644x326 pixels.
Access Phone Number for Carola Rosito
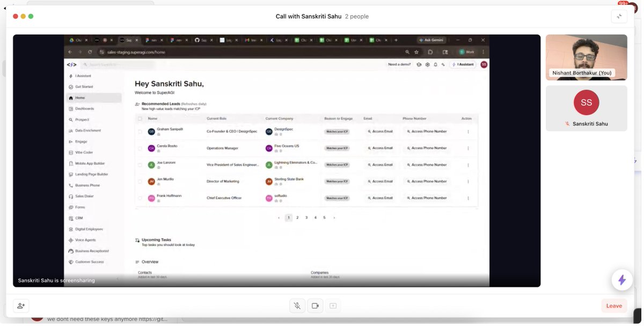[x=427, y=148]
